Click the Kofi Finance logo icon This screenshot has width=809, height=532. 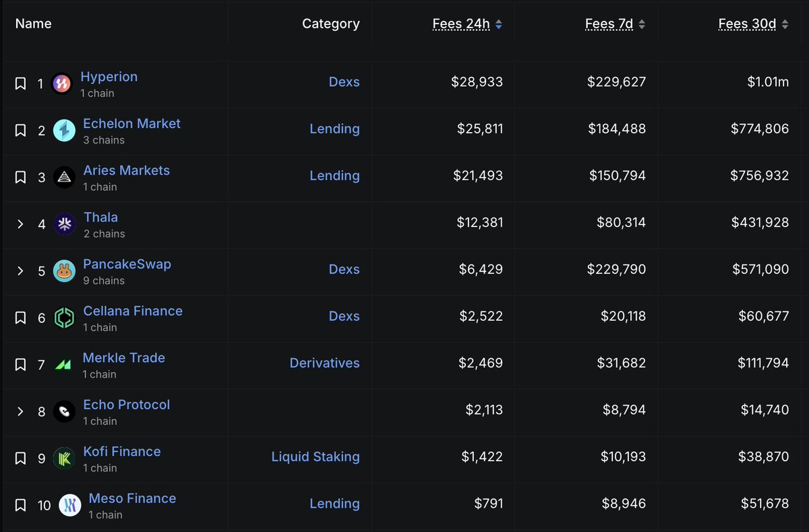click(64, 459)
